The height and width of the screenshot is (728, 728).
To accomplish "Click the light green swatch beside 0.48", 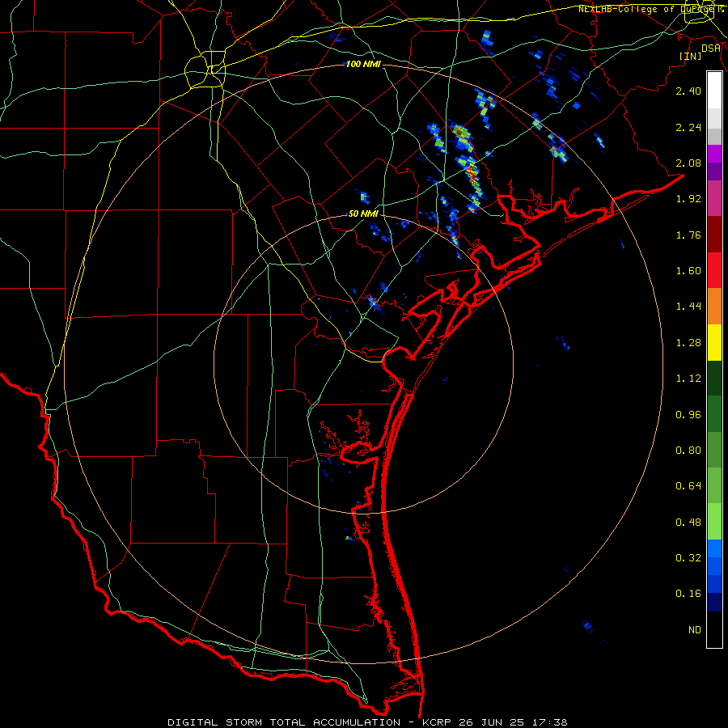I will [714, 522].
